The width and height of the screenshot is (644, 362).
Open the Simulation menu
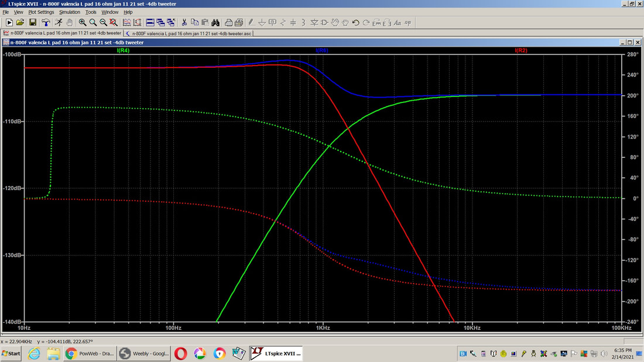[70, 12]
